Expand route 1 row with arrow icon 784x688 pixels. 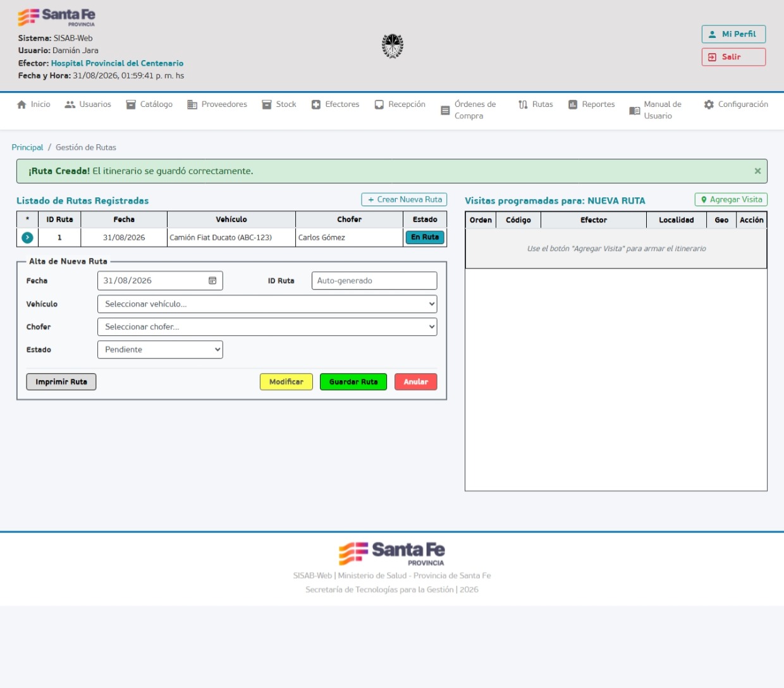(27, 238)
